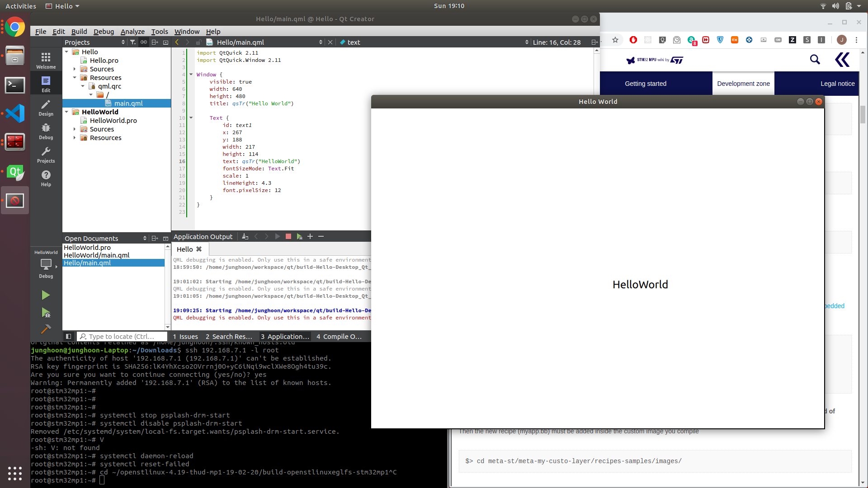
Task: Filter the Projects tree
Action: point(133,42)
